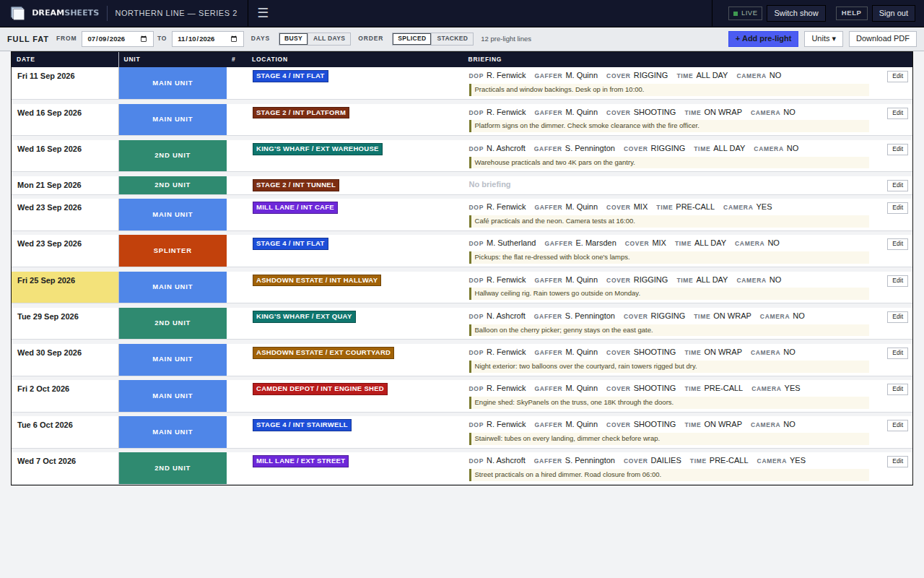Click KING'S WHARF / EXT QUAY tag
Image resolution: width=924 pixels, height=578 pixels.
point(304,316)
